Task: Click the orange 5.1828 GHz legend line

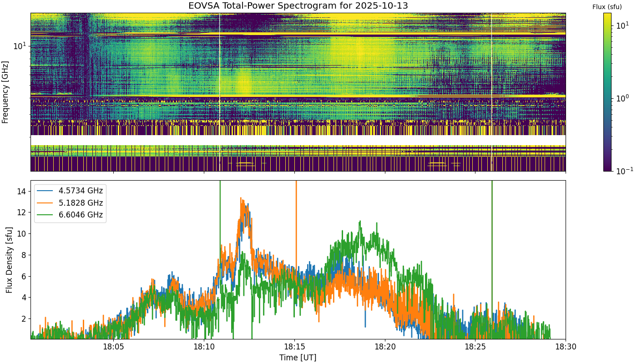Action: pos(46,203)
